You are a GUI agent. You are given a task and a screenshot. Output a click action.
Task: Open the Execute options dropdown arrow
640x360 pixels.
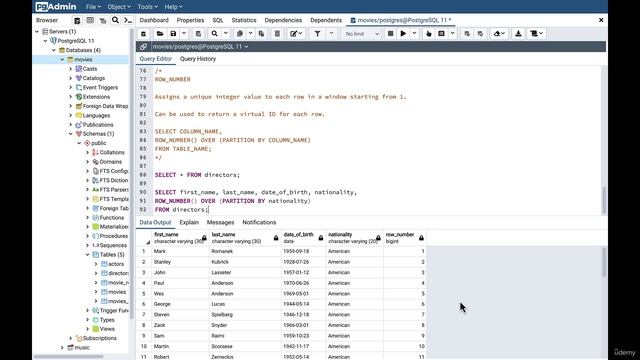(414, 34)
